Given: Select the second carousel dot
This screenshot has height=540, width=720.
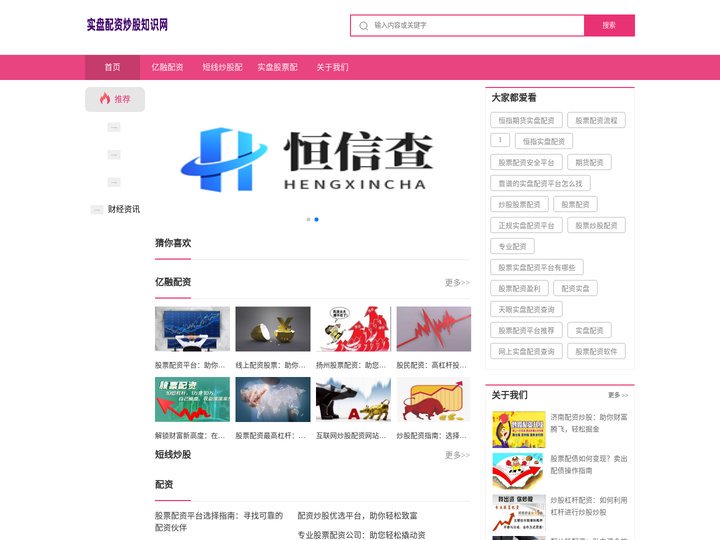Looking at the screenshot, I should point(316,219).
